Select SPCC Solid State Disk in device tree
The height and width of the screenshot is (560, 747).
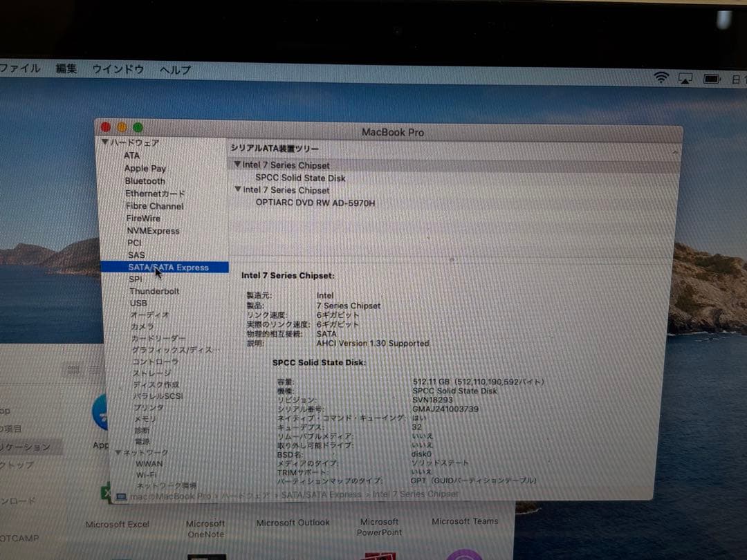coord(299,178)
